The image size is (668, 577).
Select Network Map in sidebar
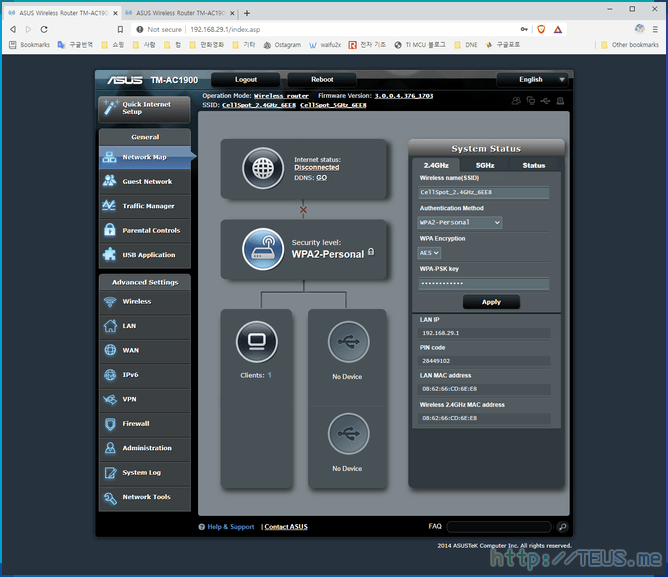click(x=145, y=157)
